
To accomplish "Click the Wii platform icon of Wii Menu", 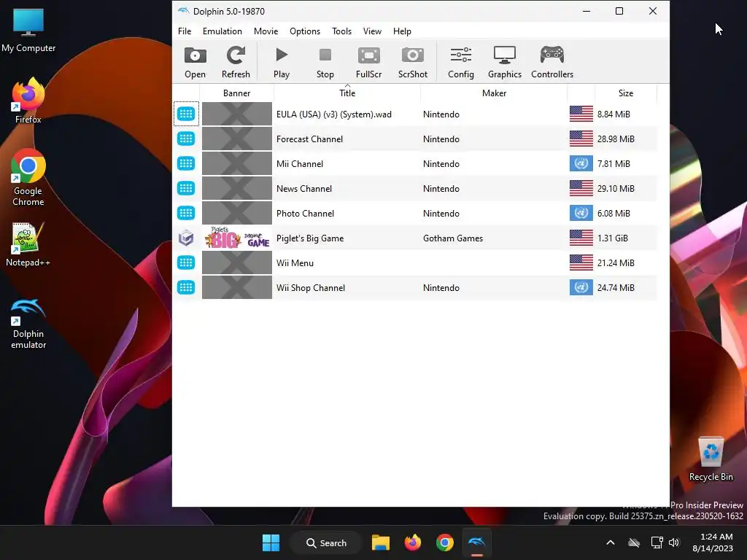I will (186, 262).
